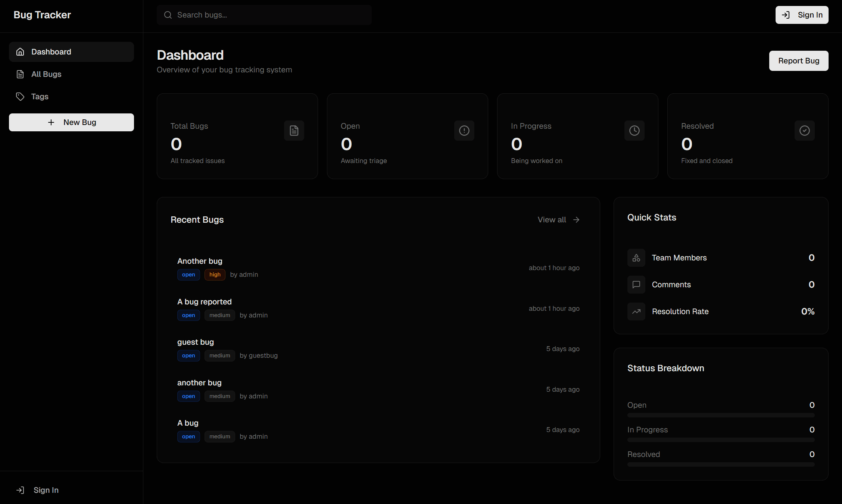This screenshot has height=504, width=842.
Task: Click the search magnifier icon
Action: [x=168, y=15]
